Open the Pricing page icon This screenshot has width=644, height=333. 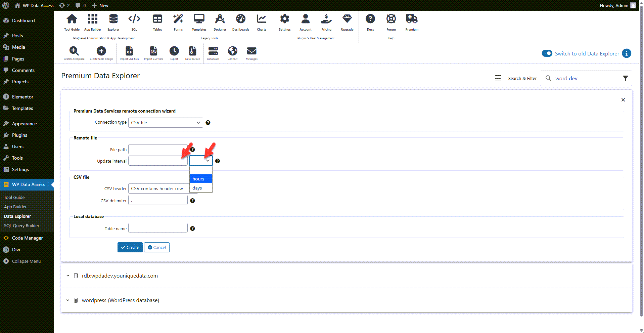point(326,22)
